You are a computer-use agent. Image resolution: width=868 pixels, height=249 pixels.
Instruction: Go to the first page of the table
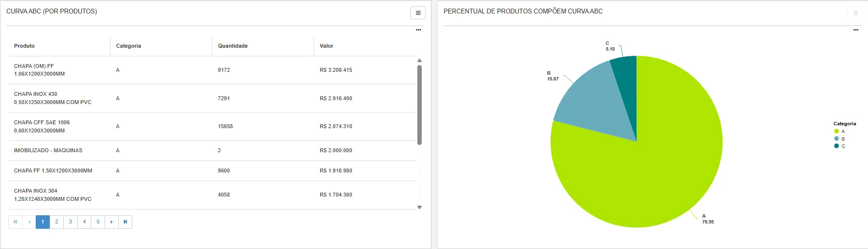point(15,222)
